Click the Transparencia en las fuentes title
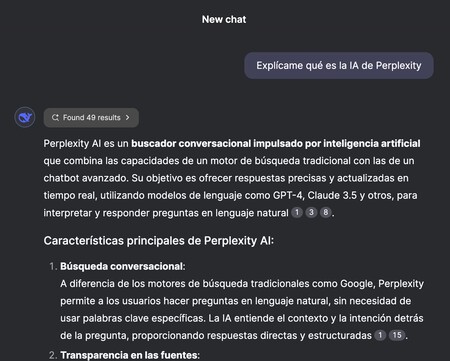 point(130,355)
